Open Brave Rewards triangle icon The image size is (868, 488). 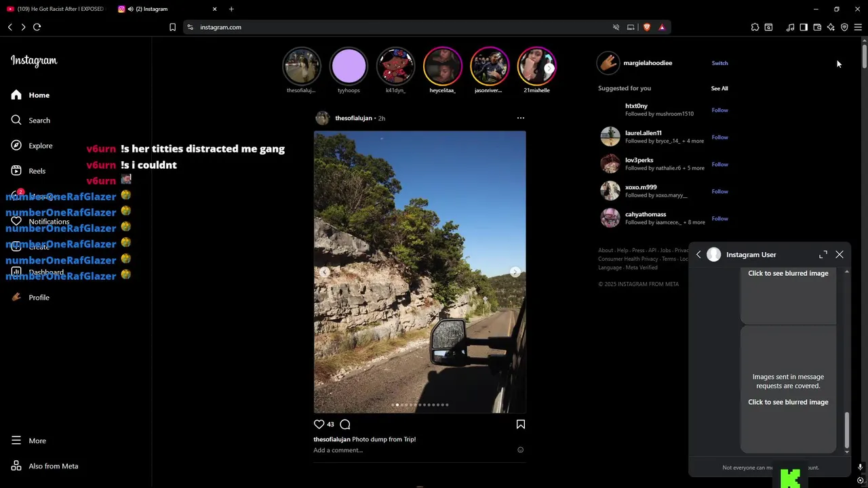[x=662, y=27]
